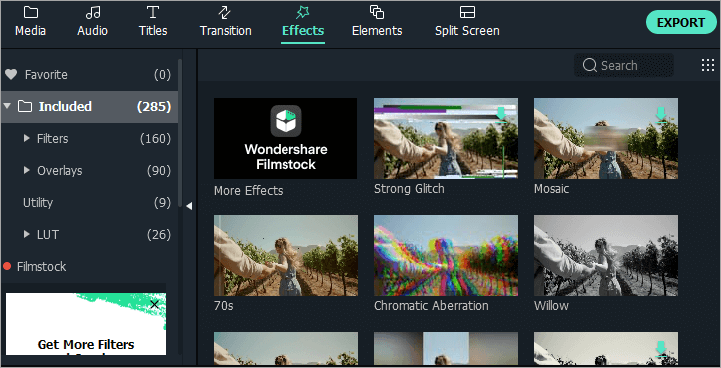Download the Mosaic effect

coord(661,114)
